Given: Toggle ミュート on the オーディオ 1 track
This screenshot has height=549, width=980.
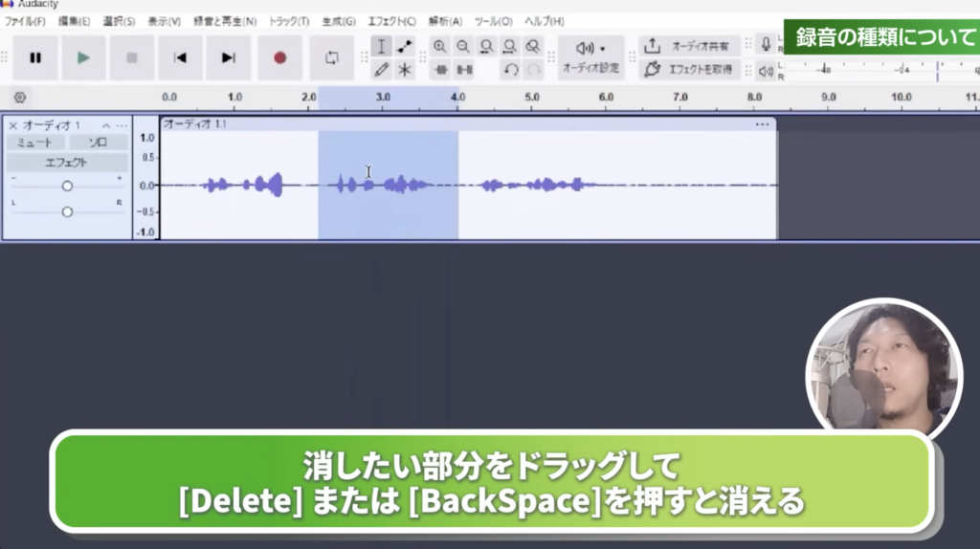Looking at the screenshot, I should [x=34, y=143].
